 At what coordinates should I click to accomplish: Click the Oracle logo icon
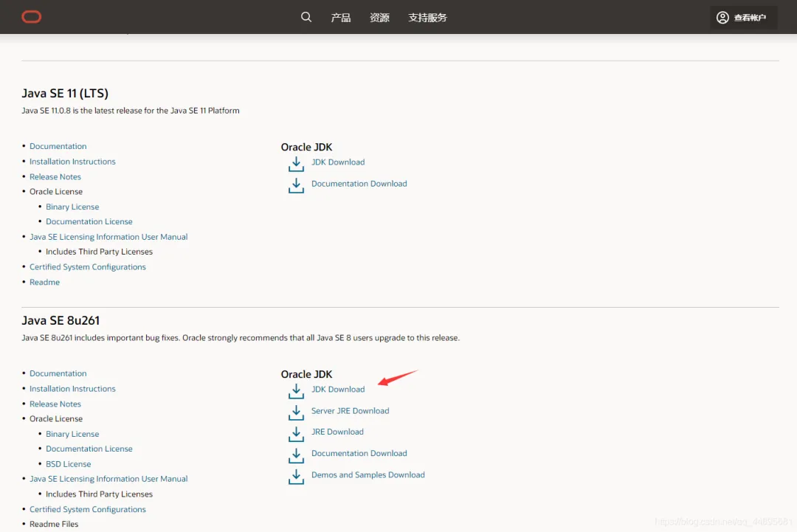[x=32, y=17]
